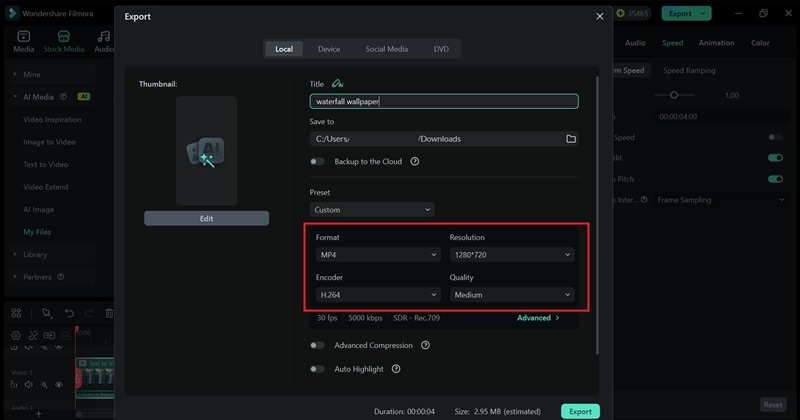Open help icon beside Auto Highlight
The width and height of the screenshot is (800, 420).
coord(396,368)
